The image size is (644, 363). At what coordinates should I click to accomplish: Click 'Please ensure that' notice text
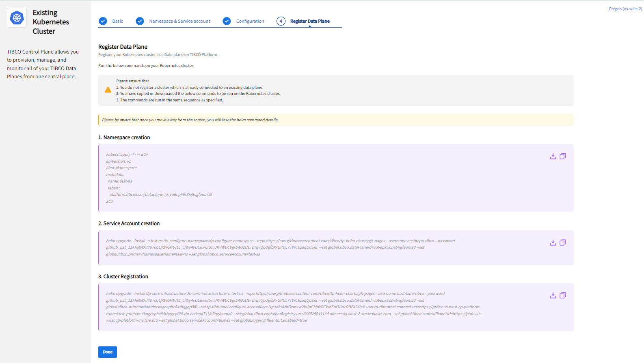click(x=133, y=81)
